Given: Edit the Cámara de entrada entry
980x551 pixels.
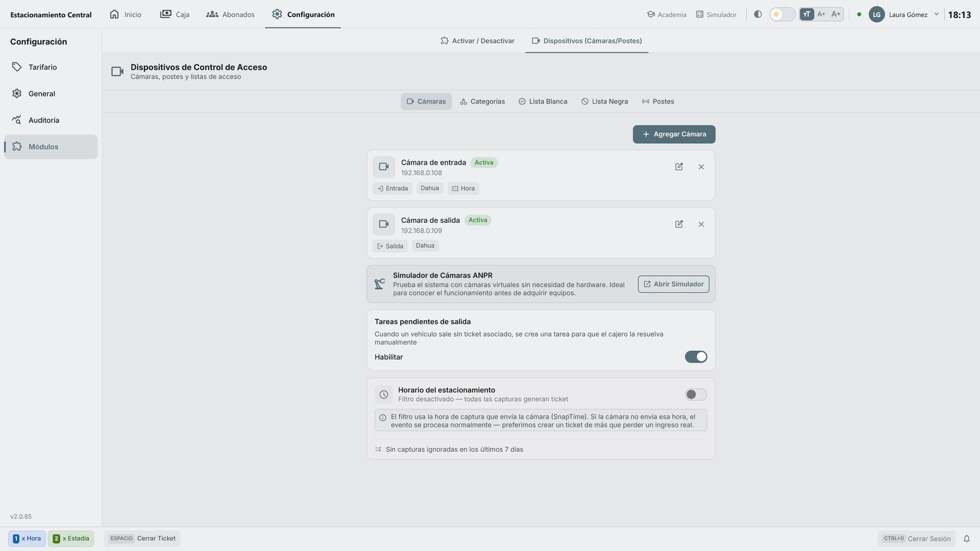Looking at the screenshot, I should (679, 167).
